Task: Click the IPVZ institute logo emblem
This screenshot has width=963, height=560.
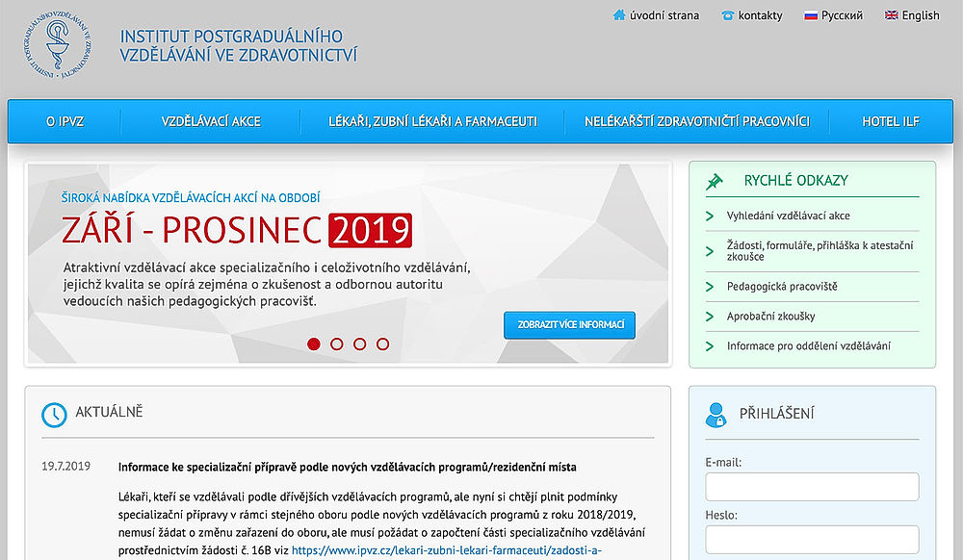Action: coord(59,44)
